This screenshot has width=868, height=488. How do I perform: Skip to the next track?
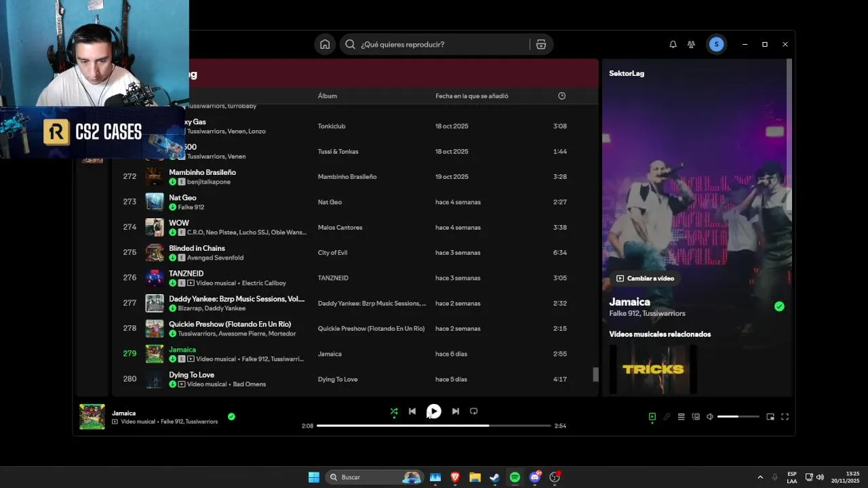click(455, 411)
